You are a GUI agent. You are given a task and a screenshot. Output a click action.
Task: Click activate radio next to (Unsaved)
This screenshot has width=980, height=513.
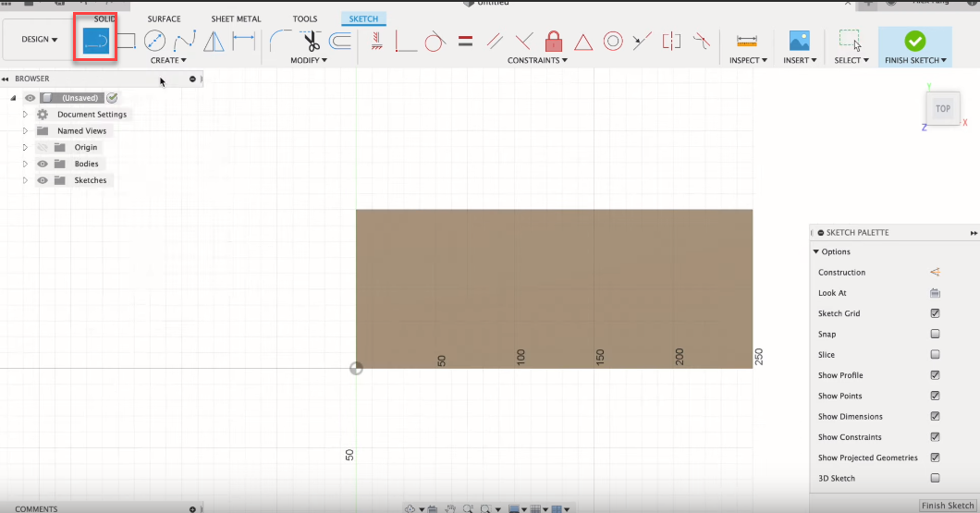pyautogui.click(x=112, y=98)
